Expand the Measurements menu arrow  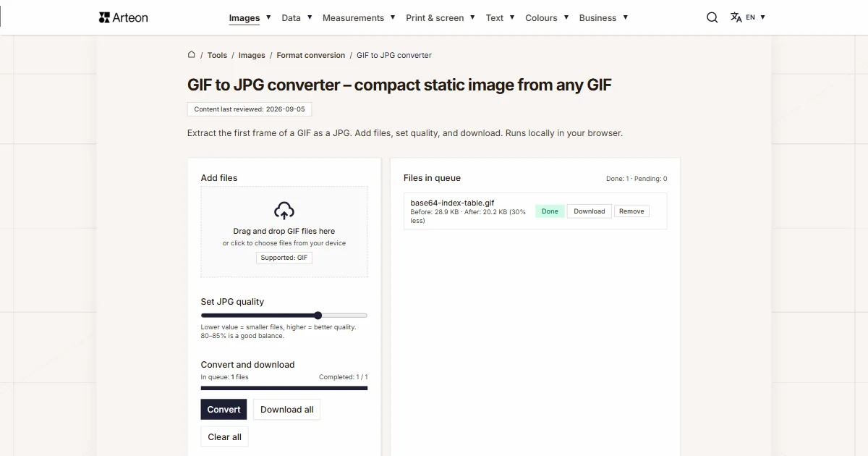tap(392, 17)
